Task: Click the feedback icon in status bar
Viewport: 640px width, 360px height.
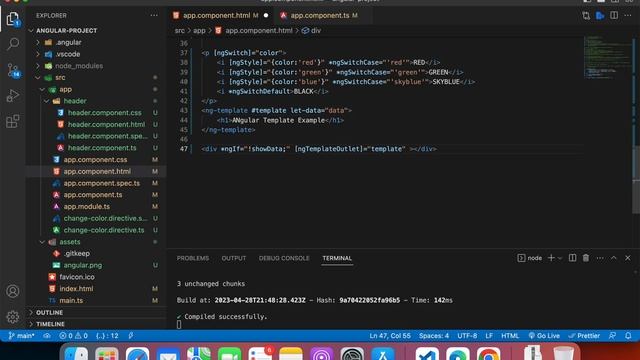Action: 612,336
